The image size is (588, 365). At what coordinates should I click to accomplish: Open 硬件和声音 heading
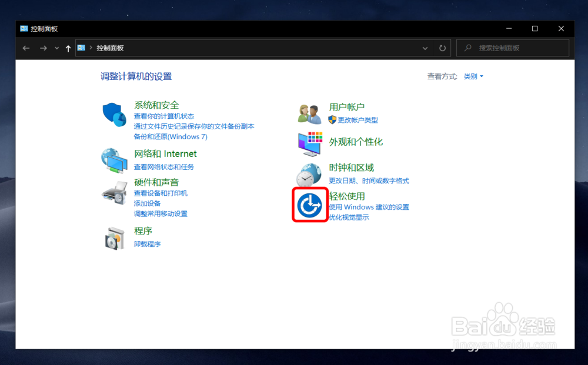click(x=156, y=182)
